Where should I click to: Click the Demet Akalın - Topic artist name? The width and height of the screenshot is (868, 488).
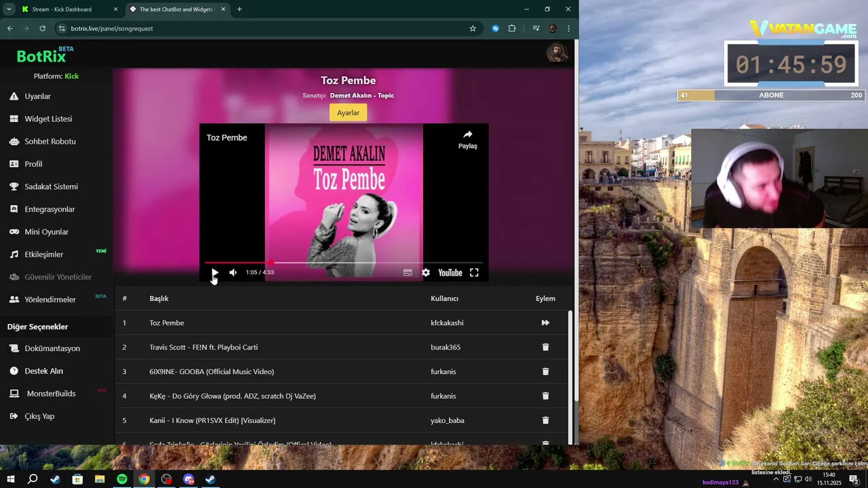pos(361,96)
